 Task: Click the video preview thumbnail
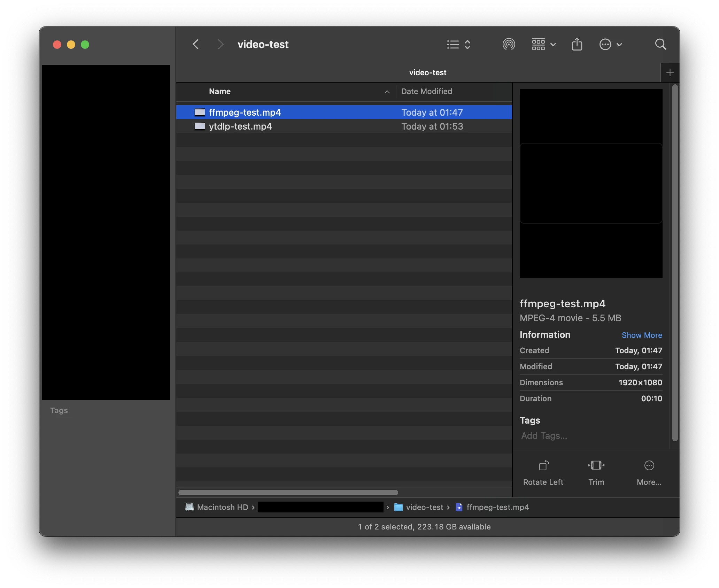coord(591,183)
